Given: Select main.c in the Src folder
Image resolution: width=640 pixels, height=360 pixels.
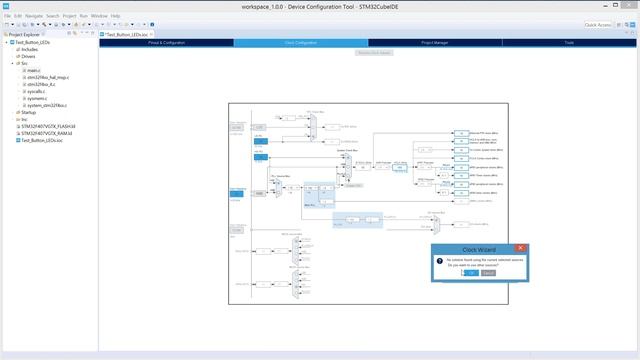Looking at the screenshot, I should point(33,71).
